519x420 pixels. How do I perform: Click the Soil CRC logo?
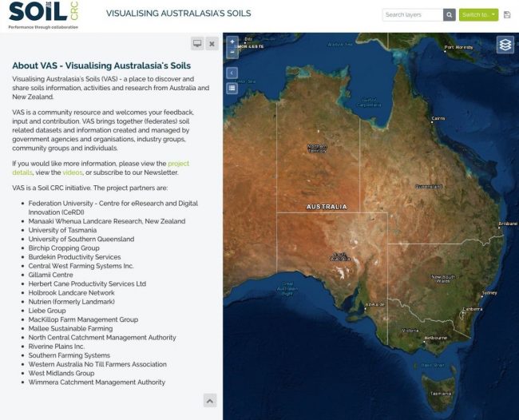point(40,14)
